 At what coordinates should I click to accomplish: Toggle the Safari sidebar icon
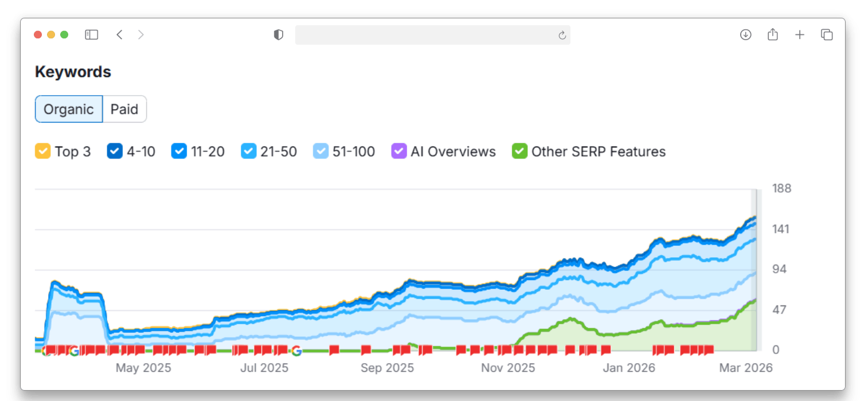point(92,35)
